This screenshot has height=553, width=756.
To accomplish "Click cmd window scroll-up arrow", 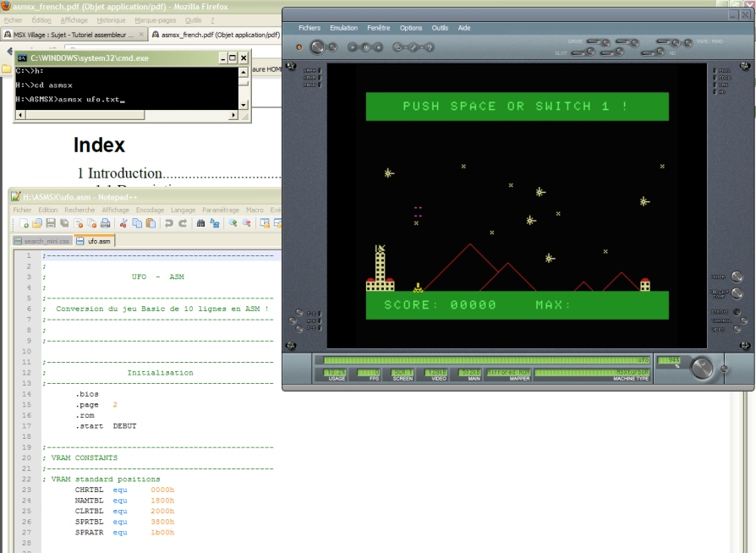I will (x=244, y=73).
